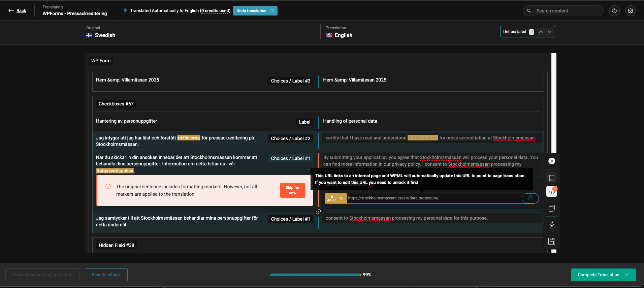Click Send feedback button
The image size is (644, 288).
(x=106, y=275)
